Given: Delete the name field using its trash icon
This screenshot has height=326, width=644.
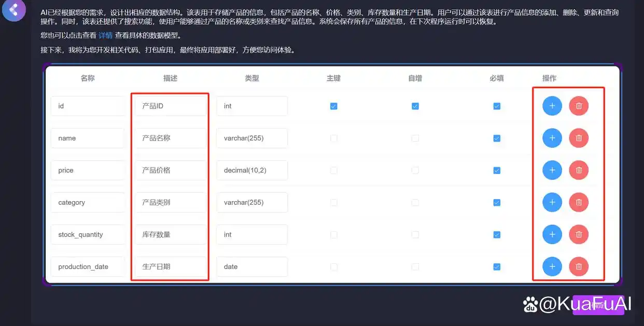Looking at the screenshot, I should coord(579,138).
